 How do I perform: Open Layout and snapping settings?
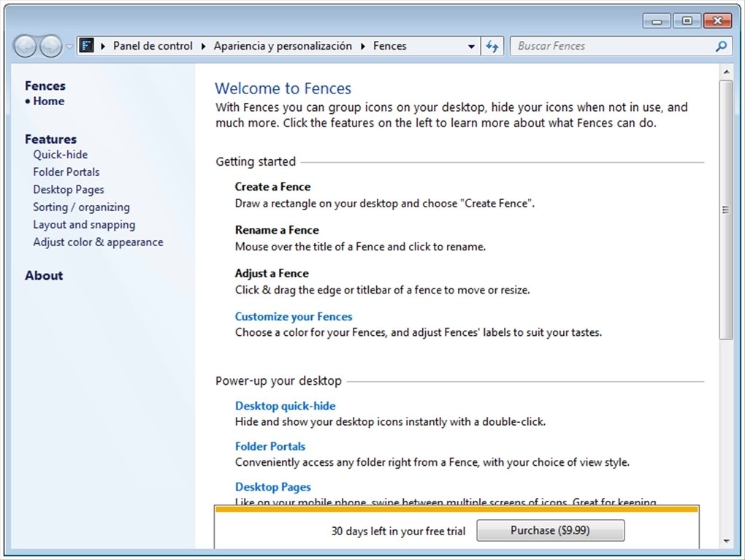pyautogui.click(x=84, y=225)
